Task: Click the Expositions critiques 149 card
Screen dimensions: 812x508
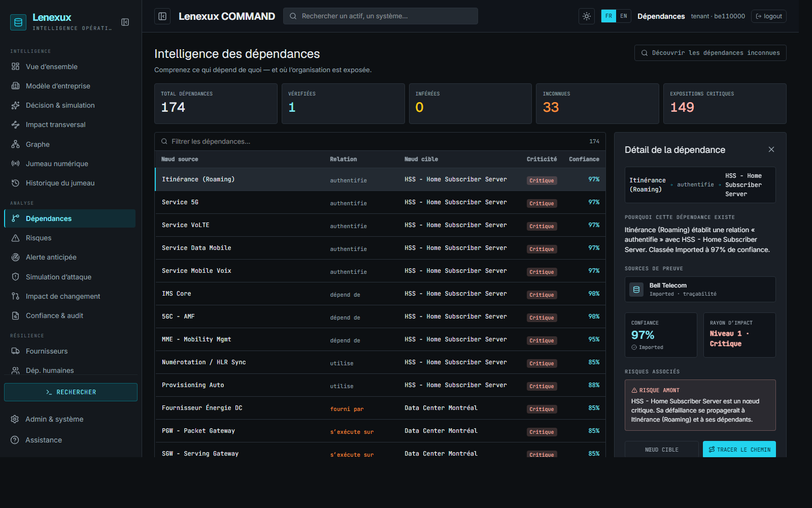Action: pyautogui.click(x=725, y=104)
